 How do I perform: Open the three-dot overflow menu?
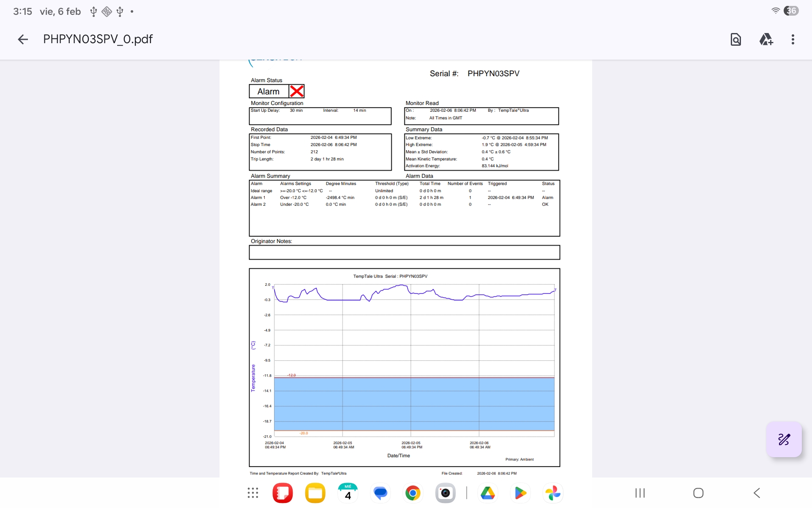(793, 39)
